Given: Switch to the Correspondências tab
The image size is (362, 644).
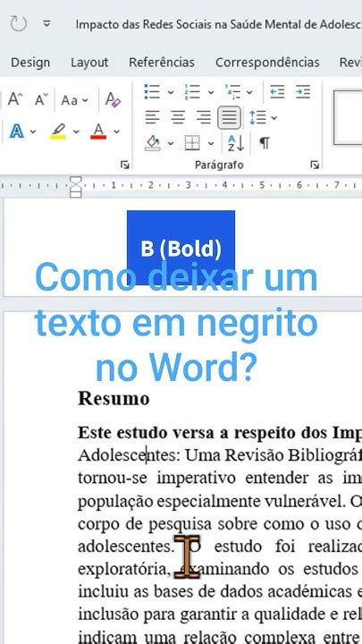Looking at the screenshot, I should pyautogui.click(x=267, y=63).
